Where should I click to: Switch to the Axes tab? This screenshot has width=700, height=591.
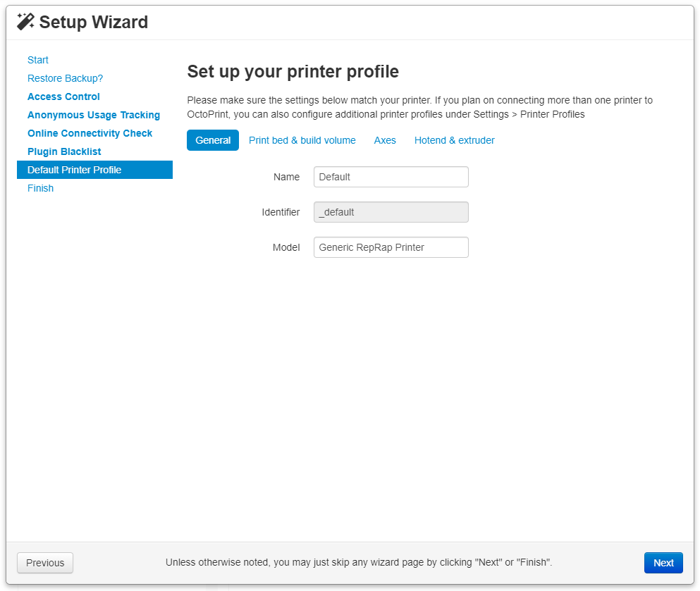385,140
